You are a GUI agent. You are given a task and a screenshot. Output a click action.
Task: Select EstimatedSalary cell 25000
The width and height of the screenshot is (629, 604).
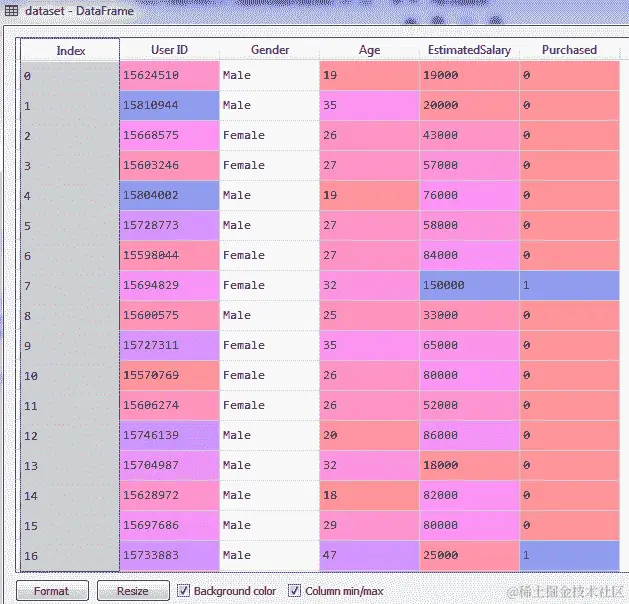coord(469,556)
